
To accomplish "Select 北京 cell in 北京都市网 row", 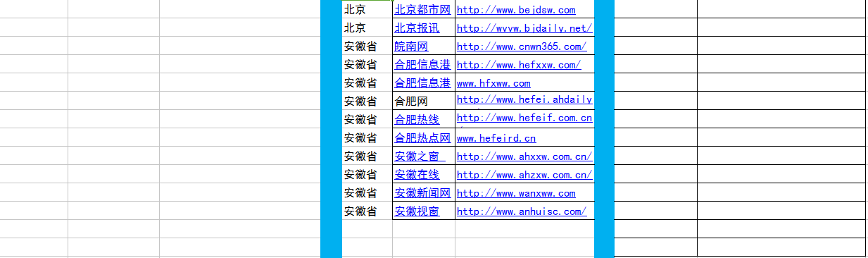I will (x=367, y=10).
